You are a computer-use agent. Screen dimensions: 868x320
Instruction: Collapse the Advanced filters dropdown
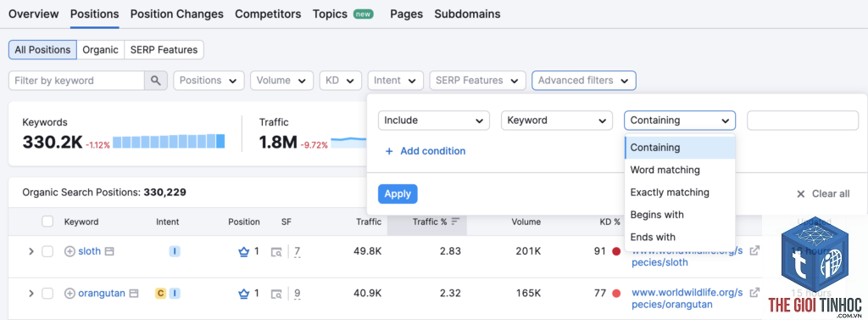(x=583, y=81)
